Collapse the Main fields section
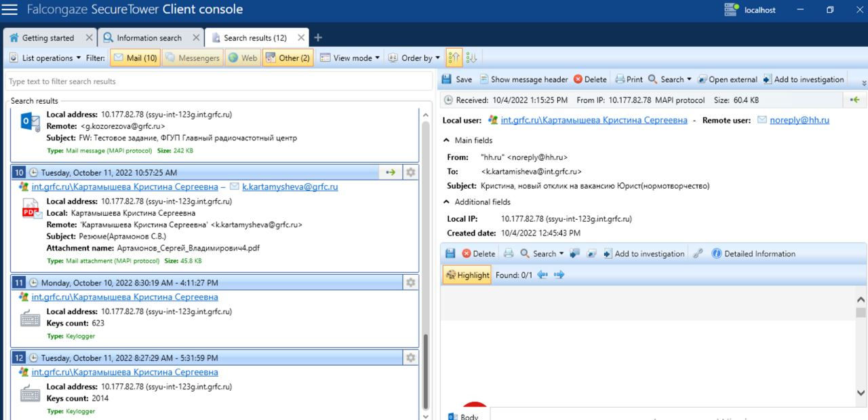Image resolution: width=868 pixels, height=420 pixels. click(x=467, y=140)
